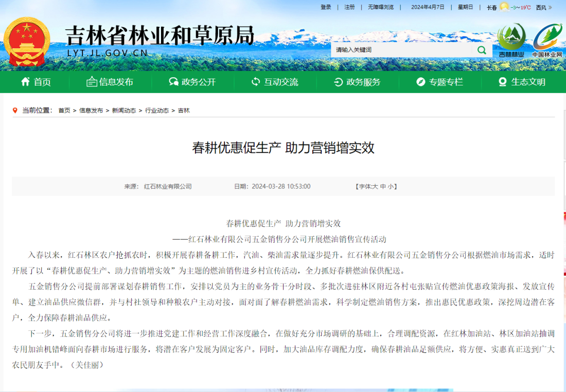Click 新闻动态 in the breadcrumb

coord(124,111)
